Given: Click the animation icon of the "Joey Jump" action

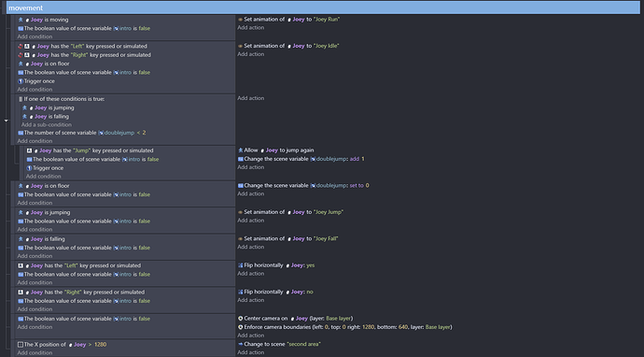Looking at the screenshot, I should 240,212.
